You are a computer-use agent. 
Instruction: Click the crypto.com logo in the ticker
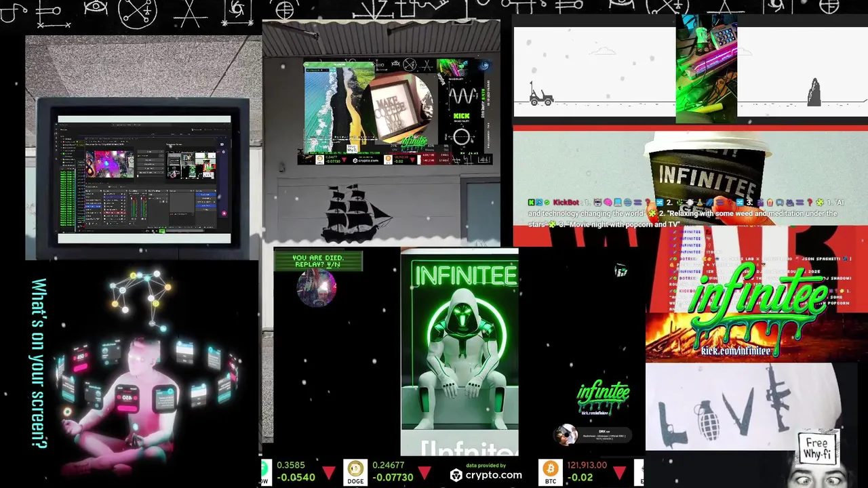(486, 475)
